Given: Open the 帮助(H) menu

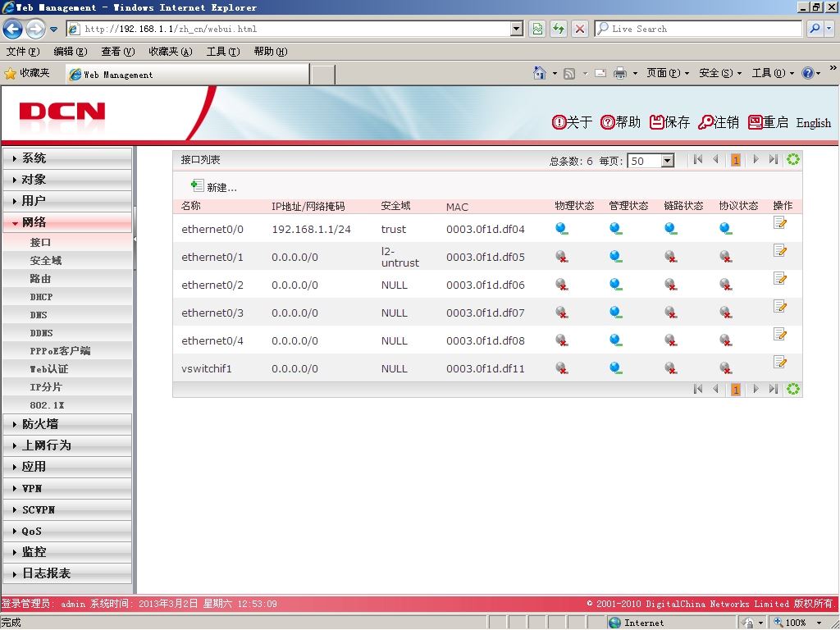Looking at the screenshot, I should (x=271, y=52).
